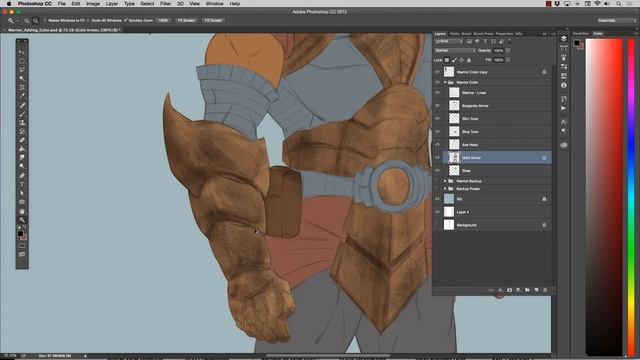Click the Fill Screen button

pyautogui.click(x=213, y=20)
